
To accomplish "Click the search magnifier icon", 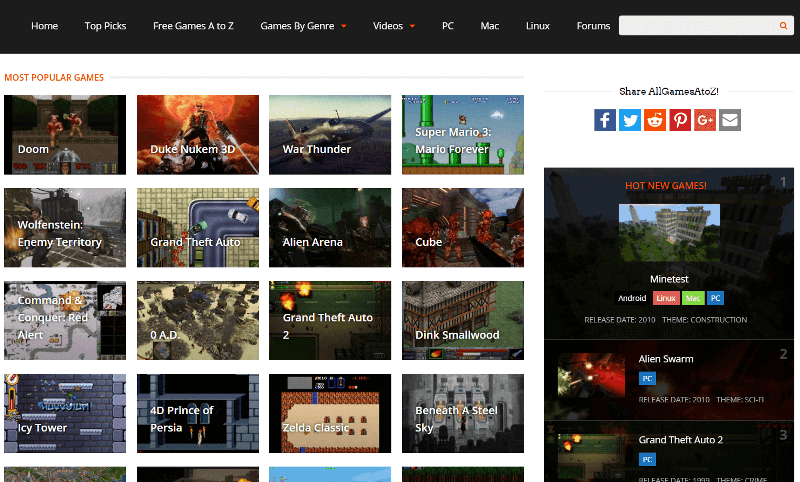I will [x=783, y=26].
